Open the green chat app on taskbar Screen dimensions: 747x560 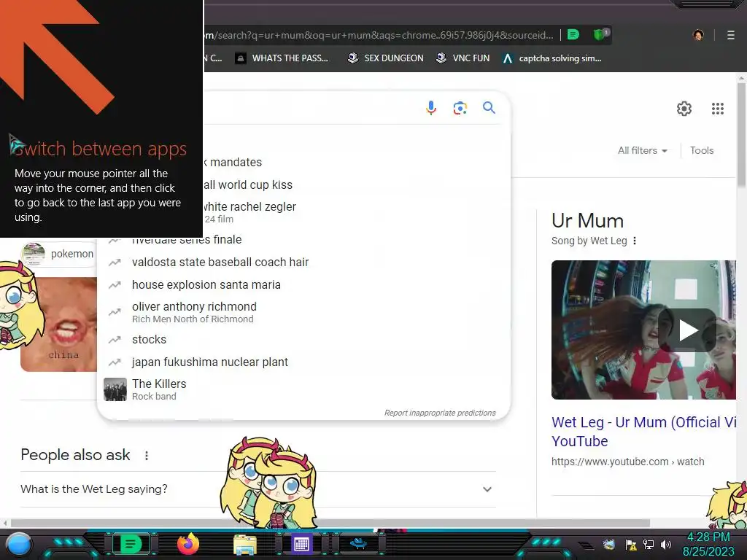coord(131,544)
